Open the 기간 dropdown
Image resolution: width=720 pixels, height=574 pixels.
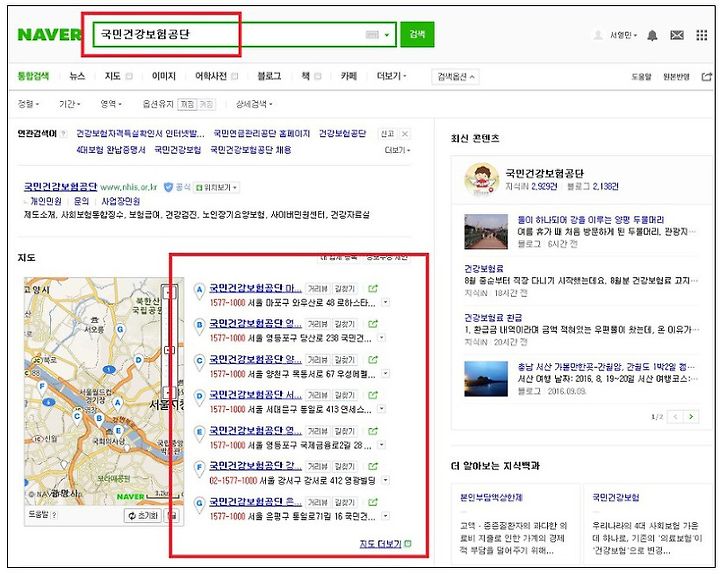pos(70,104)
